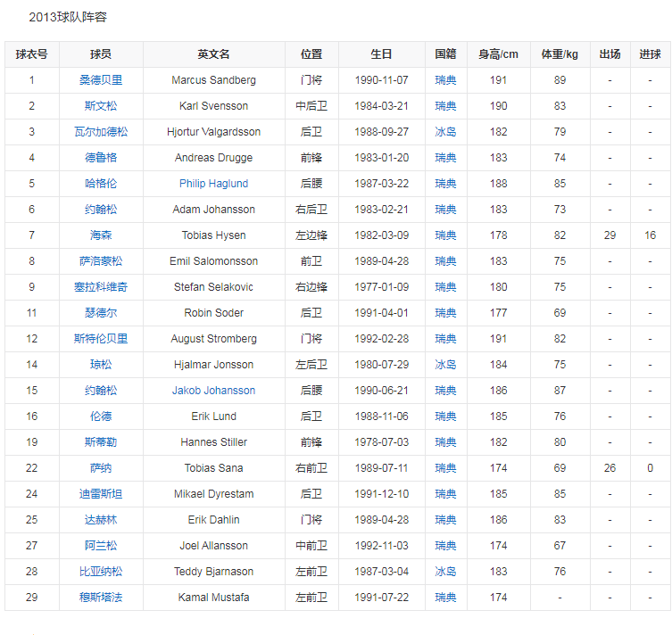Open player link 萨洛蒙松
The image size is (672, 635).
click(101, 261)
